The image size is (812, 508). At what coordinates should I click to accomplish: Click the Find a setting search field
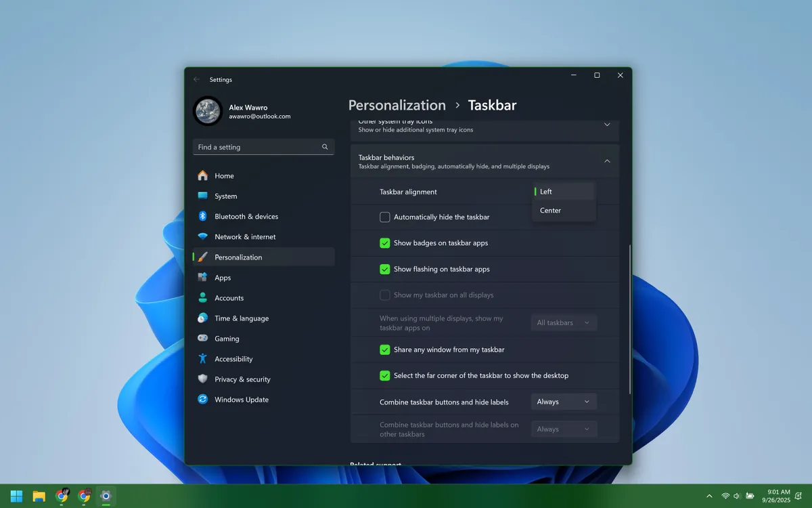[257, 147]
